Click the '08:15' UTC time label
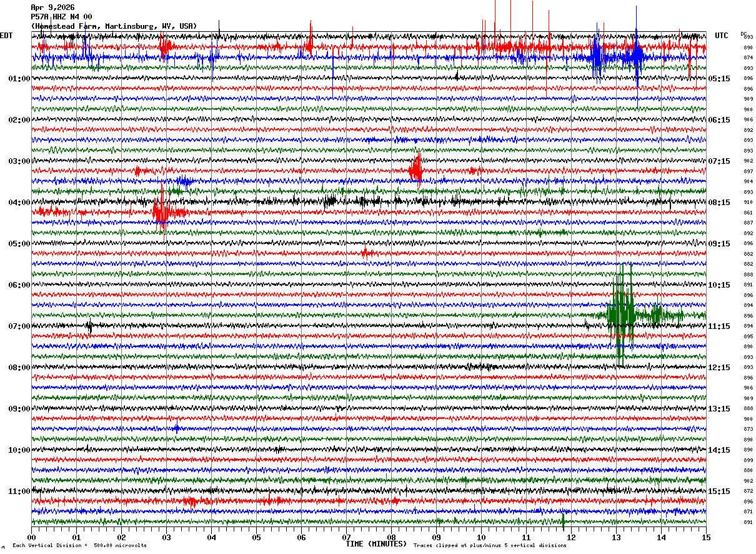756x554 pixels. (719, 203)
